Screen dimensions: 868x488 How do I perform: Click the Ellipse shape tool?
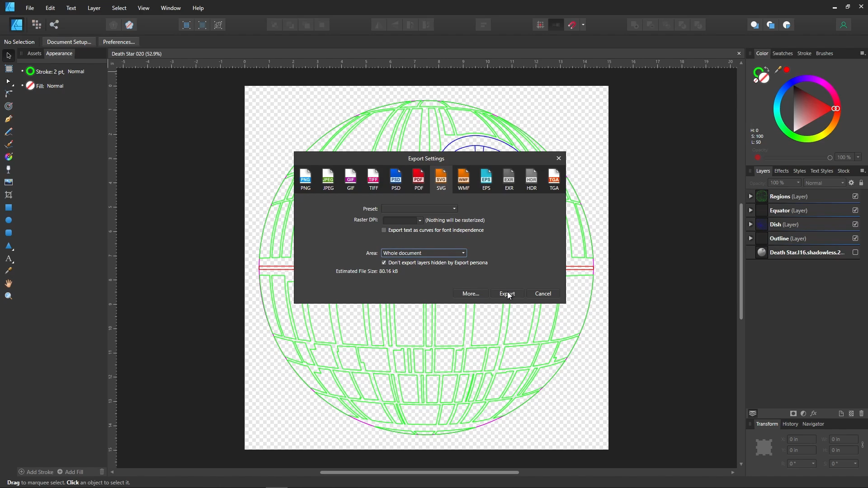coord(9,220)
